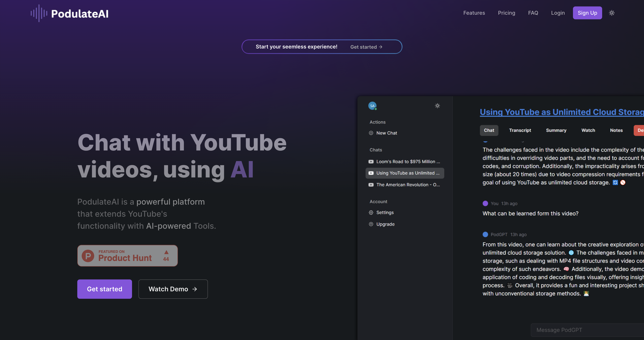644x340 pixels.
Task: Click the purple You avatar dot
Action: click(485, 204)
